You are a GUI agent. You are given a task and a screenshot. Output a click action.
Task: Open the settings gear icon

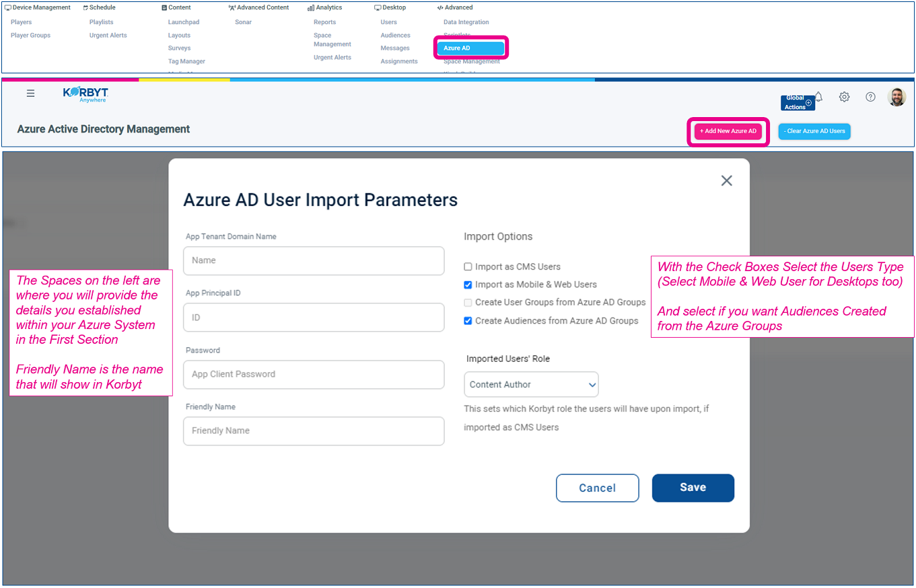point(844,97)
